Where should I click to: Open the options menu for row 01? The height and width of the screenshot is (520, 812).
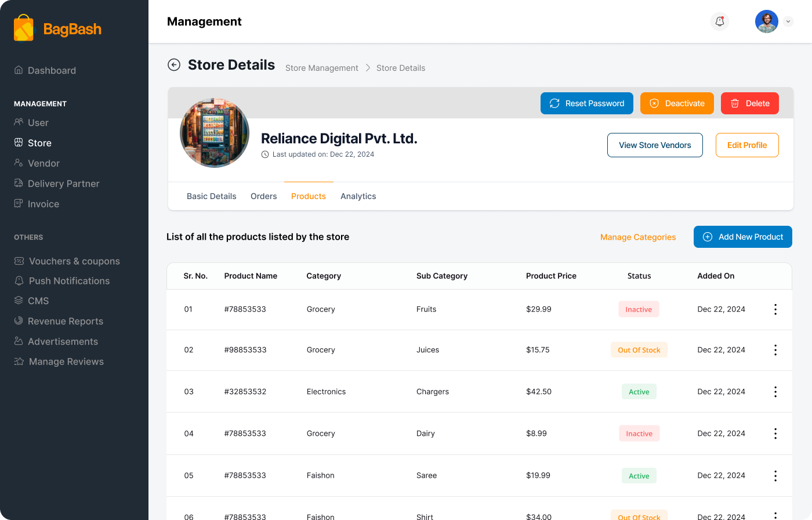[x=775, y=309]
